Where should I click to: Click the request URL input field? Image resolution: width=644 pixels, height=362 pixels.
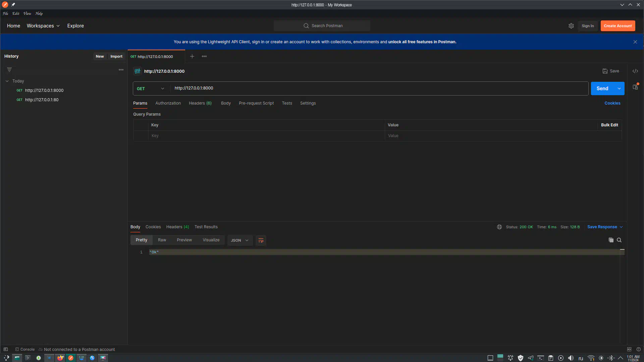pyautogui.click(x=379, y=88)
